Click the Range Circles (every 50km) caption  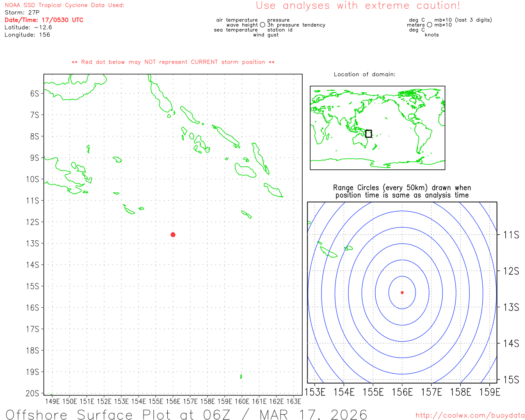click(x=402, y=192)
